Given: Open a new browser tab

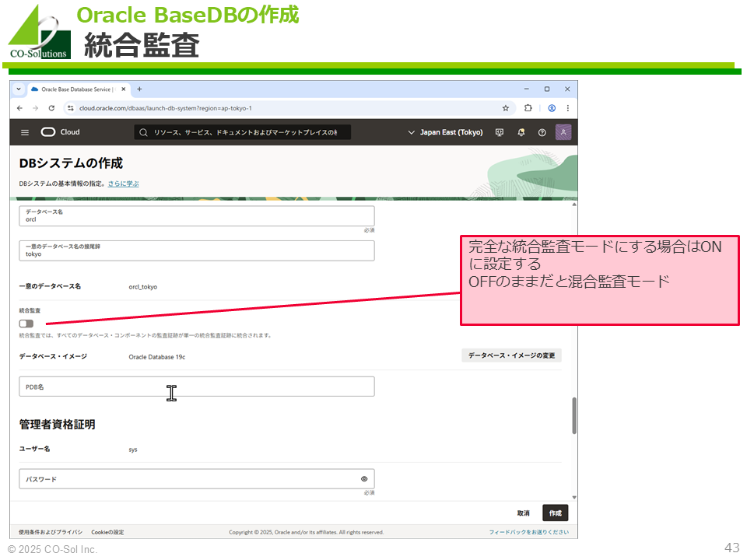Looking at the screenshot, I should coord(139,89).
